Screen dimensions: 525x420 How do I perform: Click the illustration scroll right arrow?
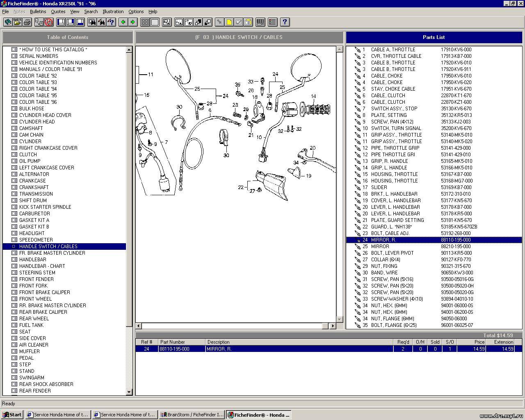click(x=333, y=326)
